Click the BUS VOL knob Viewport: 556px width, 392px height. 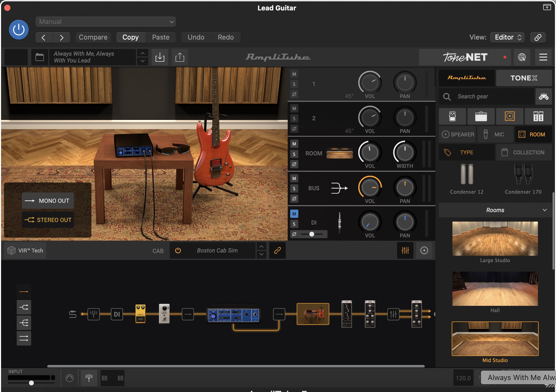[x=370, y=187]
